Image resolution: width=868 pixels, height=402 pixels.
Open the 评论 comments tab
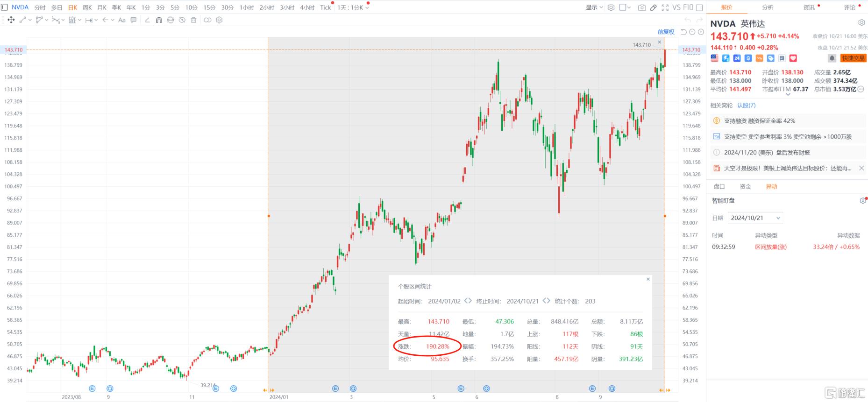point(850,7)
